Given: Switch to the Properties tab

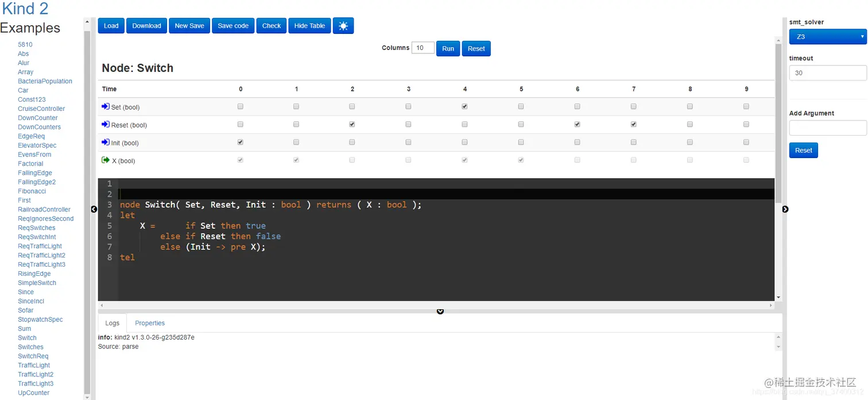Looking at the screenshot, I should pos(150,323).
